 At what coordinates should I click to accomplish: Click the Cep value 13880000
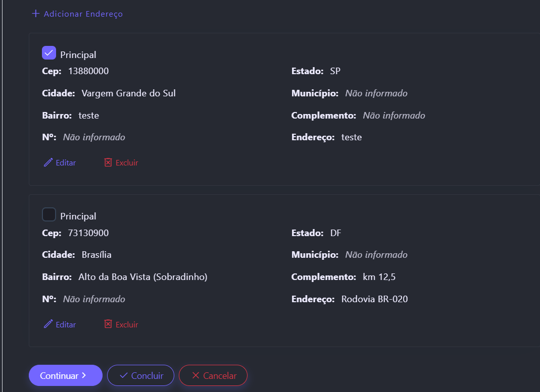click(x=88, y=71)
